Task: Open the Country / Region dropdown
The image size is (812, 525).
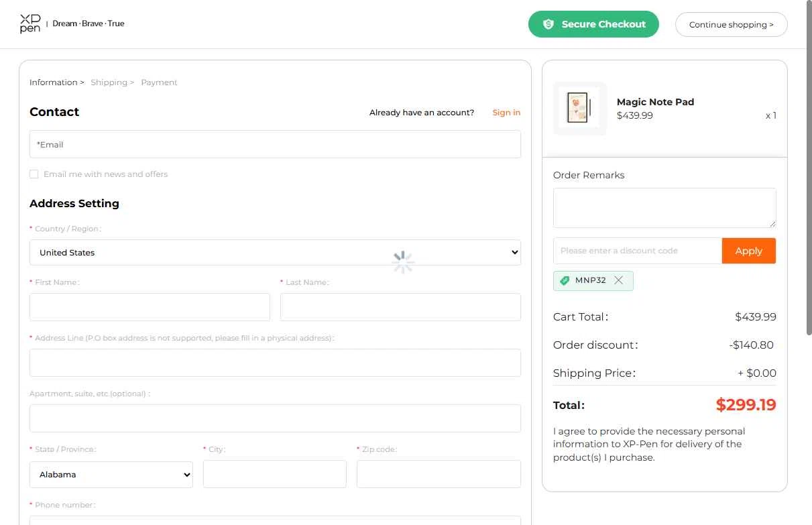Action: (x=275, y=252)
